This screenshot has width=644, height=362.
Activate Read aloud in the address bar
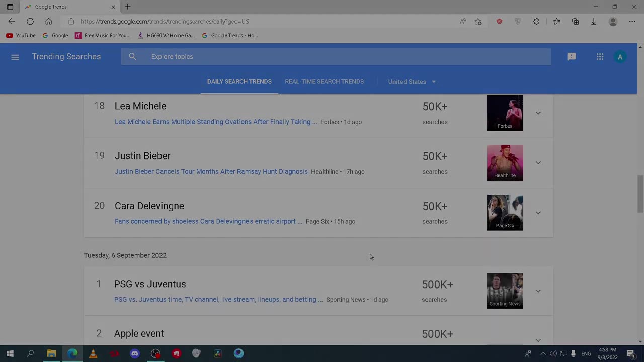click(463, 21)
